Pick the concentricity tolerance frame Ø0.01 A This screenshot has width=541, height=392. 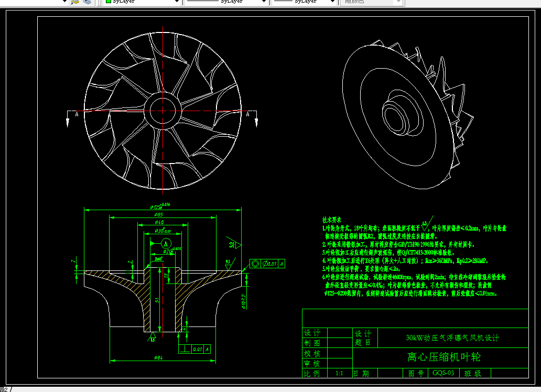[x=267, y=264]
